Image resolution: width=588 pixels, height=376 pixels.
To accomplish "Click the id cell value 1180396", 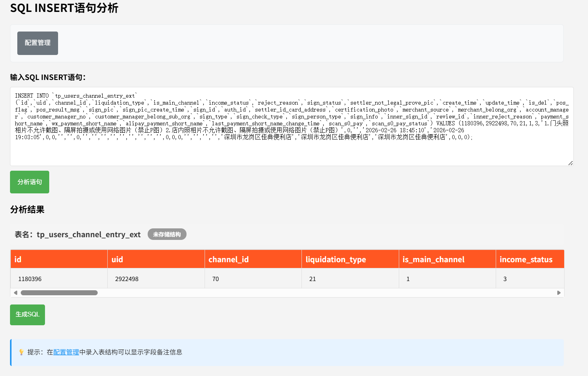I will tap(30, 279).
